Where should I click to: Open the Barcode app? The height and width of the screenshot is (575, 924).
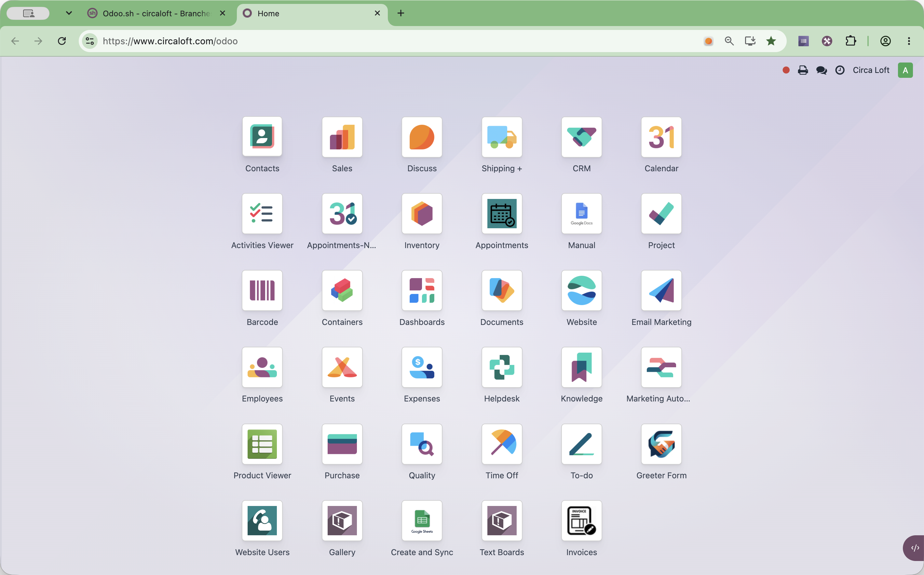pyautogui.click(x=262, y=290)
